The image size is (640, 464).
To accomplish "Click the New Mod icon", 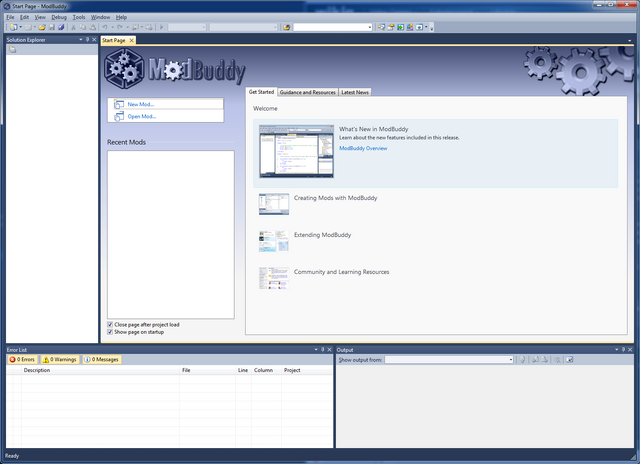I will point(119,104).
